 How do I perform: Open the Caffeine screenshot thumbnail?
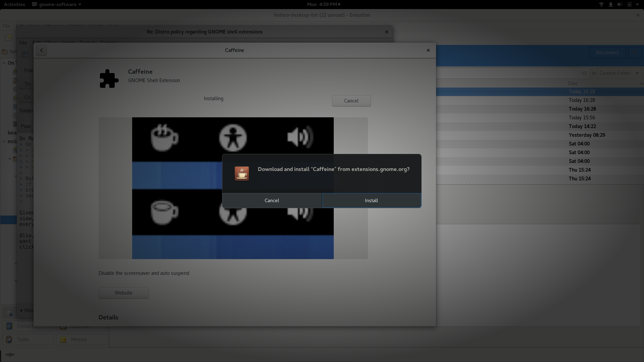coord(233,188)
